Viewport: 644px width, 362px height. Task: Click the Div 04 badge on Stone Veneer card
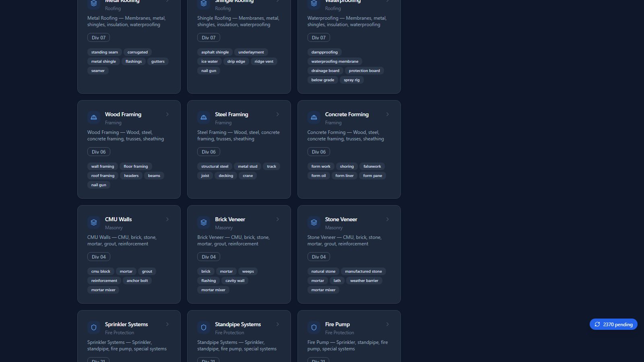coord(319,257)
